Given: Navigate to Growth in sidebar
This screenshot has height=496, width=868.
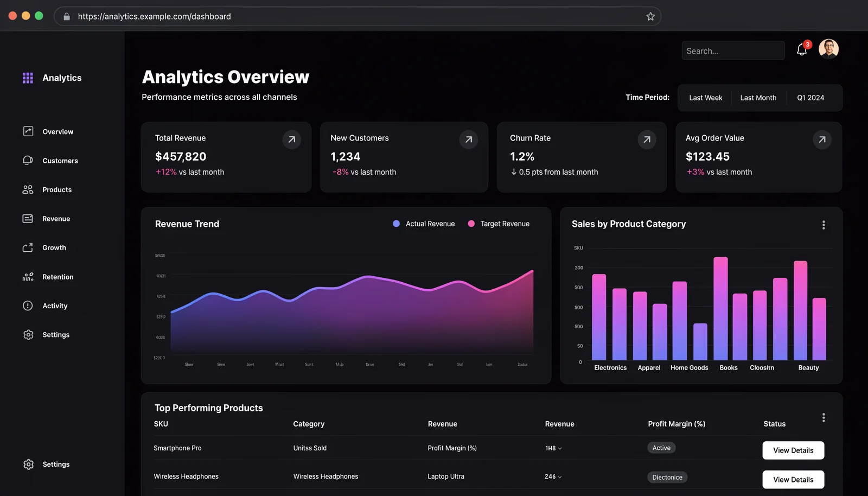Looking at the screenshot, I should coord(54,247).
